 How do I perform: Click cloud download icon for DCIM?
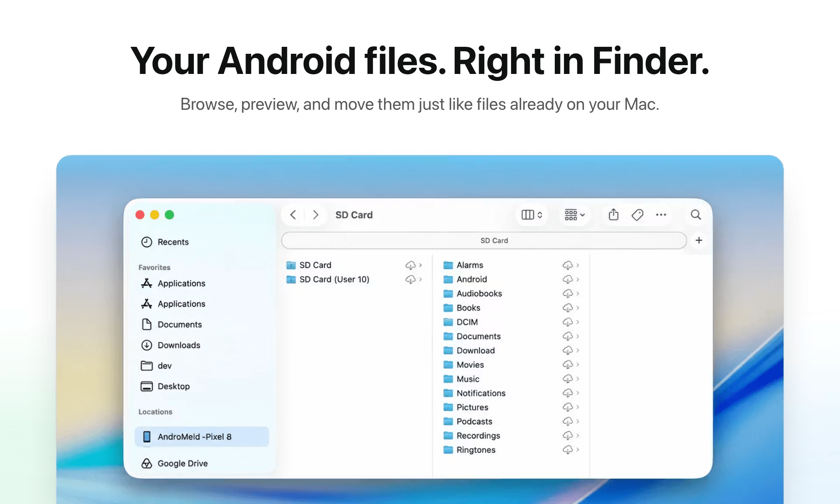click(567, 322)
